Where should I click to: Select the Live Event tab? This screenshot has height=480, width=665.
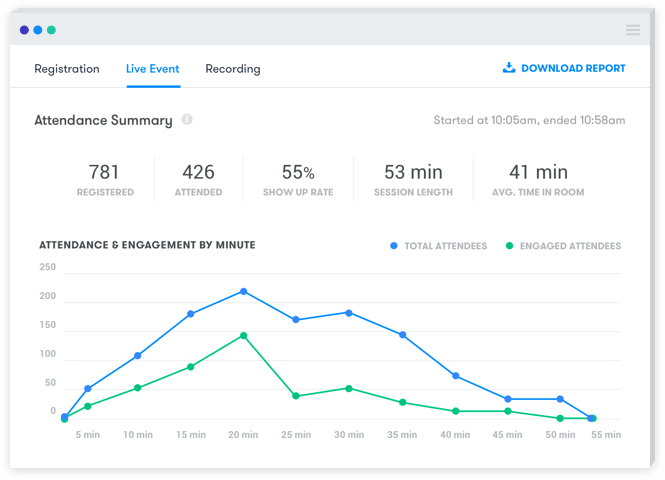pyautogui.click(x=153, y=69)
